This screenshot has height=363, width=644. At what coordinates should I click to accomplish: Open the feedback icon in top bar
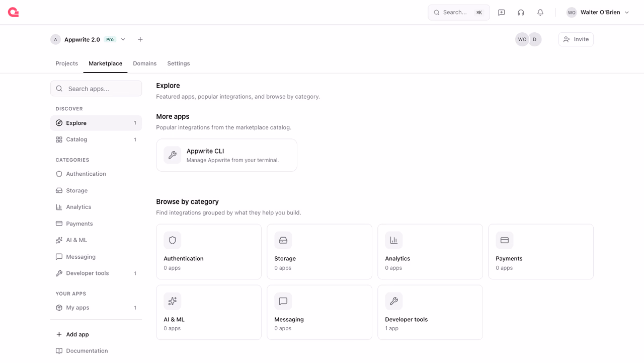(502, 13)
